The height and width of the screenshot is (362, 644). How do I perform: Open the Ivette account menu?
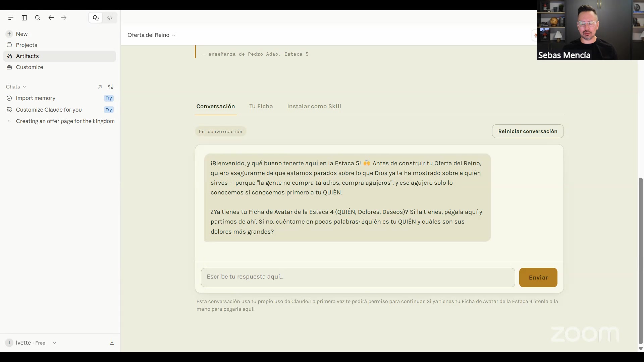31,343
